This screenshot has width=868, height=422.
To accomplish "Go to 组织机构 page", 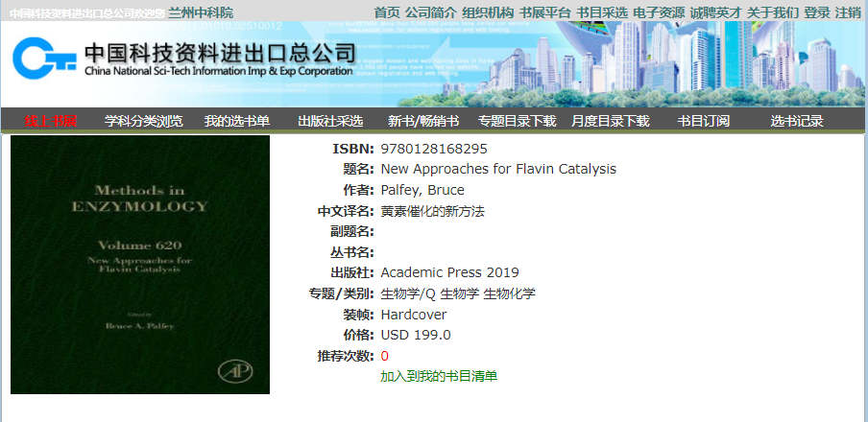I will coord(488,12).
